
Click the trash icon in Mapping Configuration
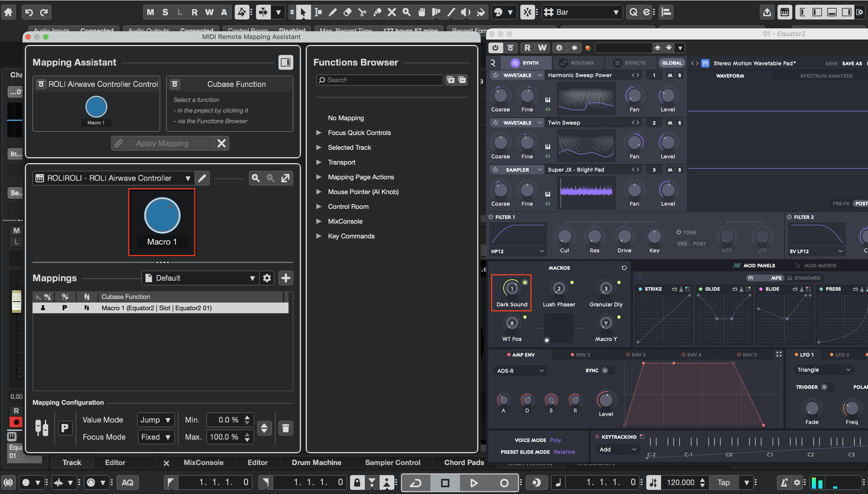click(x=286, y=428)
